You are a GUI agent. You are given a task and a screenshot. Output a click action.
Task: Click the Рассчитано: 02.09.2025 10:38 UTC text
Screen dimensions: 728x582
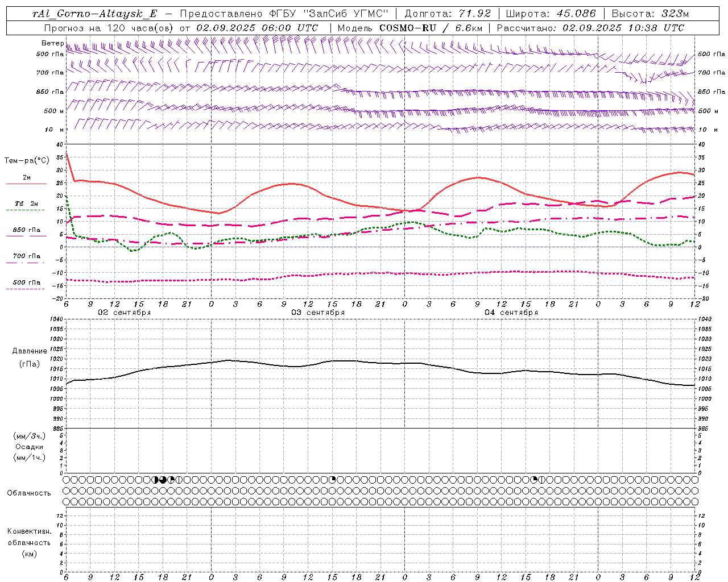[x=590, y=28]
